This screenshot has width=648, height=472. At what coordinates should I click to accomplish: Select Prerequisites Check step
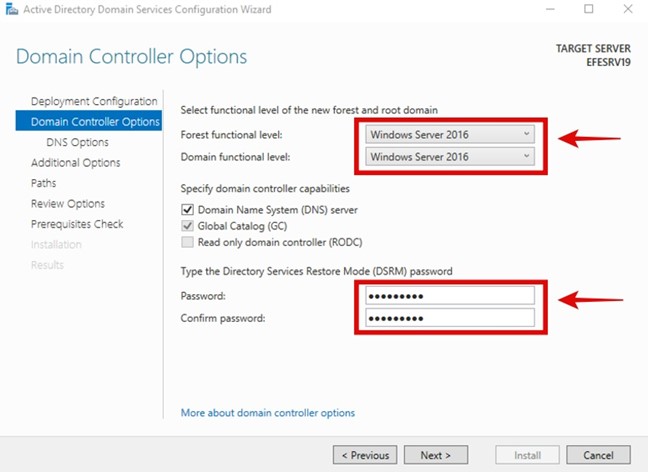click(x=77, y=224)
